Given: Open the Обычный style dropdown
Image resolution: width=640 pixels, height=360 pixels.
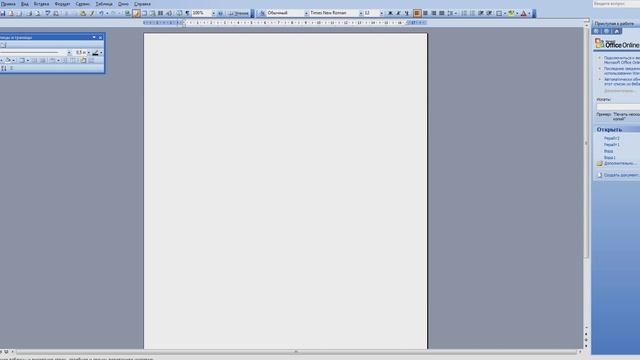Looking at the screenshot, I should (x=306, y=13).
